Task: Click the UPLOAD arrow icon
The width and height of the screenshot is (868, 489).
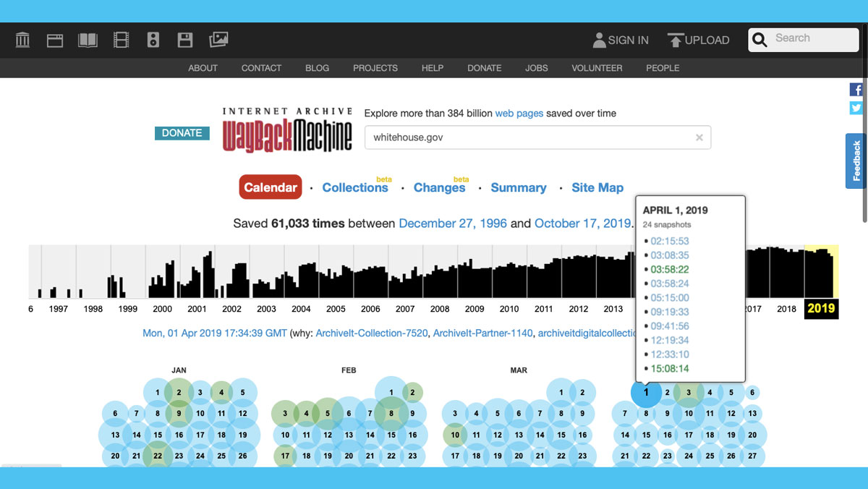Action: (675, 40)
